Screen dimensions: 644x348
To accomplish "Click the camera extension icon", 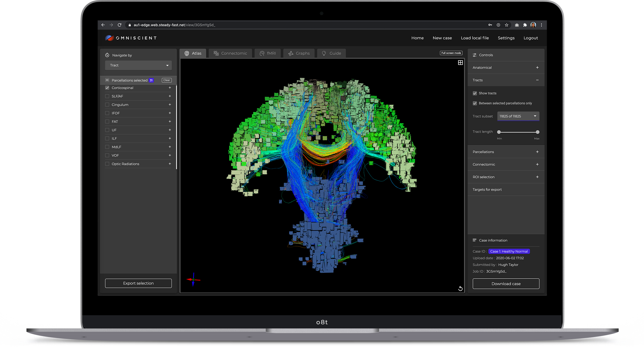I will click(517, 25).
